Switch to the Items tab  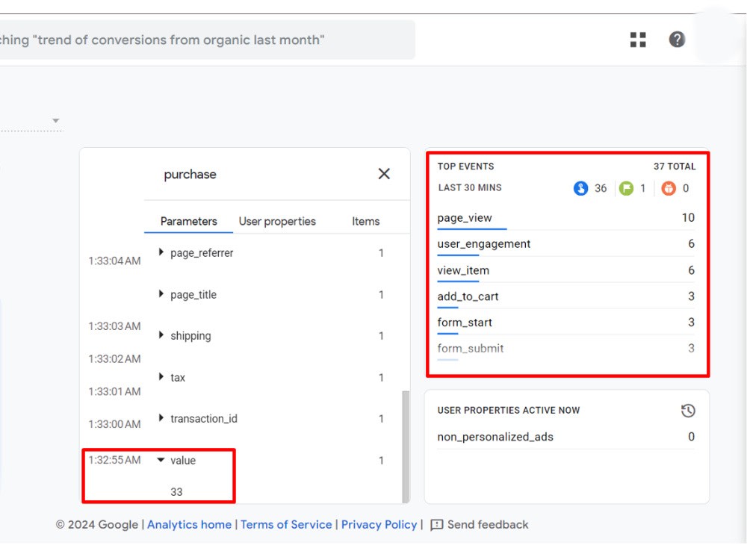[x=365, y=221]
